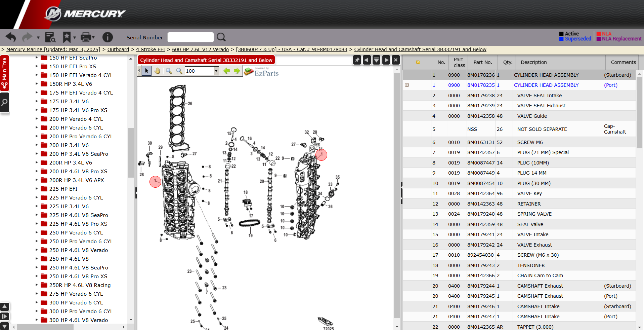The image size is (644, 330).
Task: Open the zoom level 100 dropdown
Action: coord(216,71)
